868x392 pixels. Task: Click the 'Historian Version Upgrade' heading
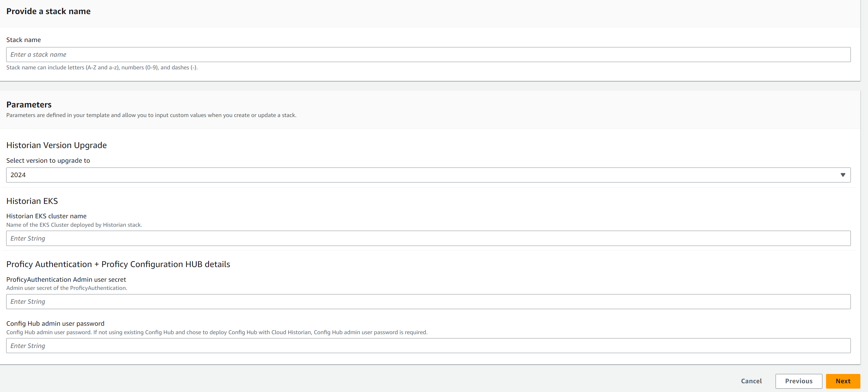[x=57, y=146]
